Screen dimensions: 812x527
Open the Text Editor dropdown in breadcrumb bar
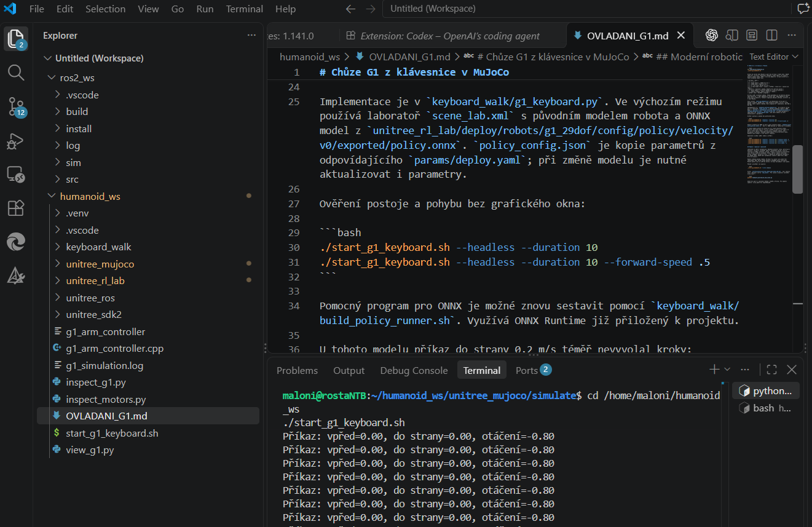(x=774, y=57)
